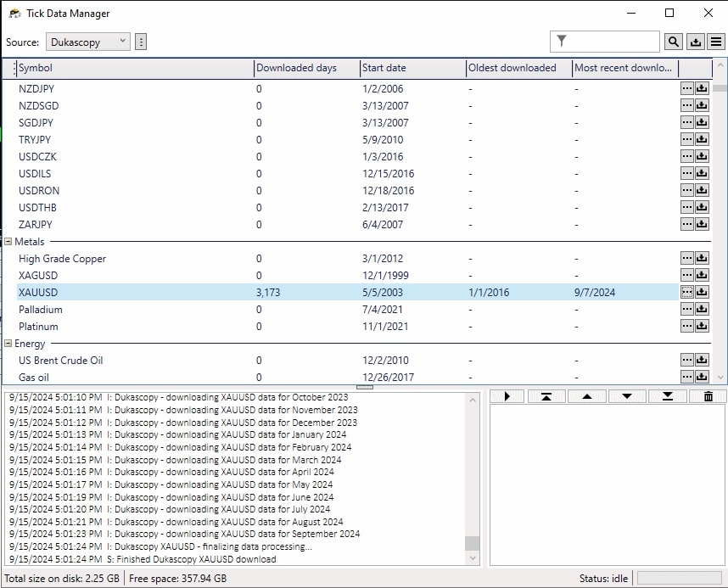Image resolution: width=728 pixels, height=588 pixels.
Task: Click log panel scrollbar up arrow
Action: pos(473,400)
